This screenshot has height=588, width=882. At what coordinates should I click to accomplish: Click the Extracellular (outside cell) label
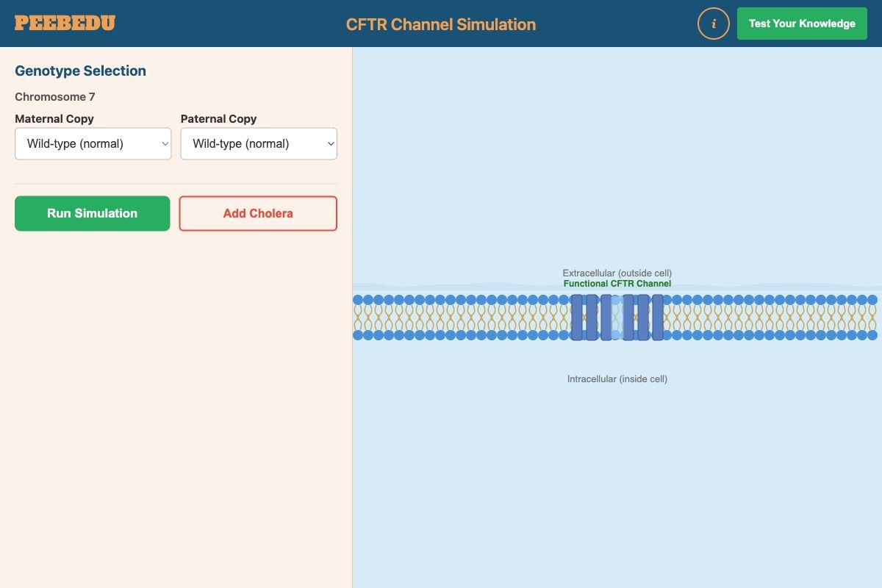pyautogui.click(x=617, y=273)
